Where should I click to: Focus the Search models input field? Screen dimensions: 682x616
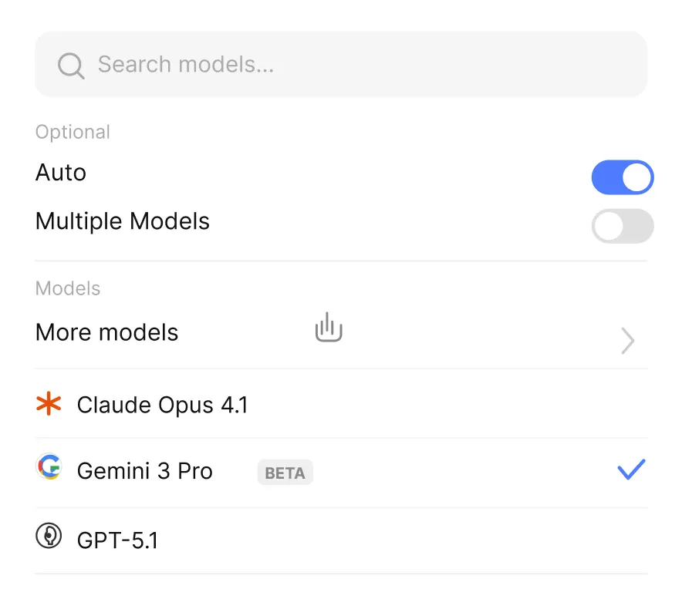[x=341, y=64]
